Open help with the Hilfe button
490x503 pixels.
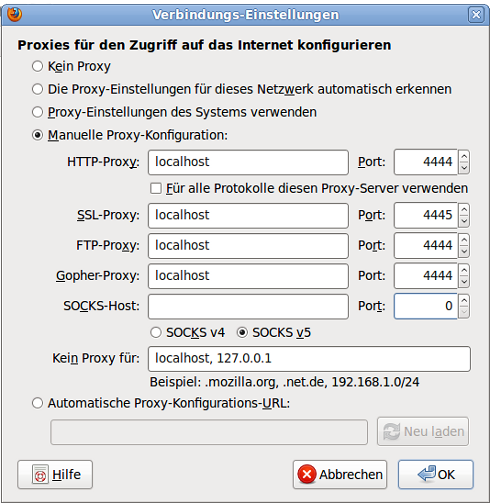[x=55, y=475]
